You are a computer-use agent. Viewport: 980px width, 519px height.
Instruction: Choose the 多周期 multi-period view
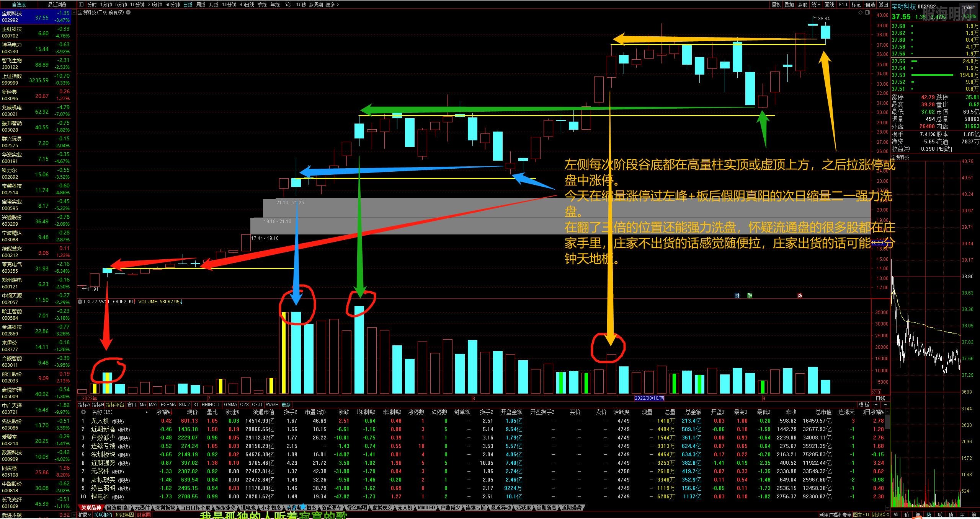click(x=316, y=5)
